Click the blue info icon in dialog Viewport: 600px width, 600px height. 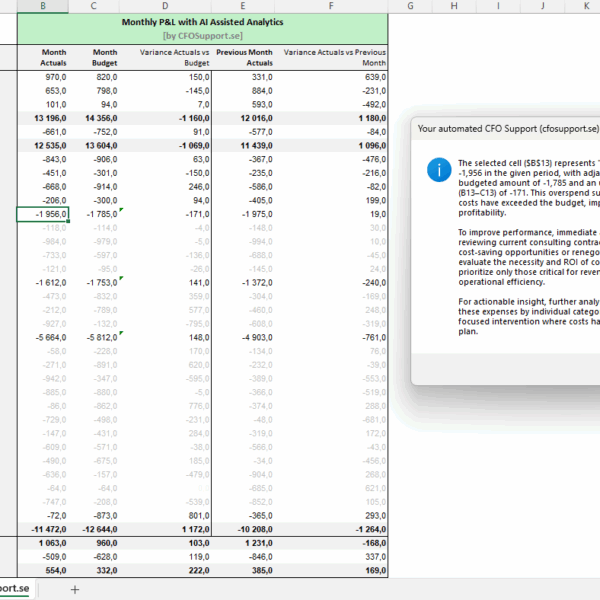point(439,170)
